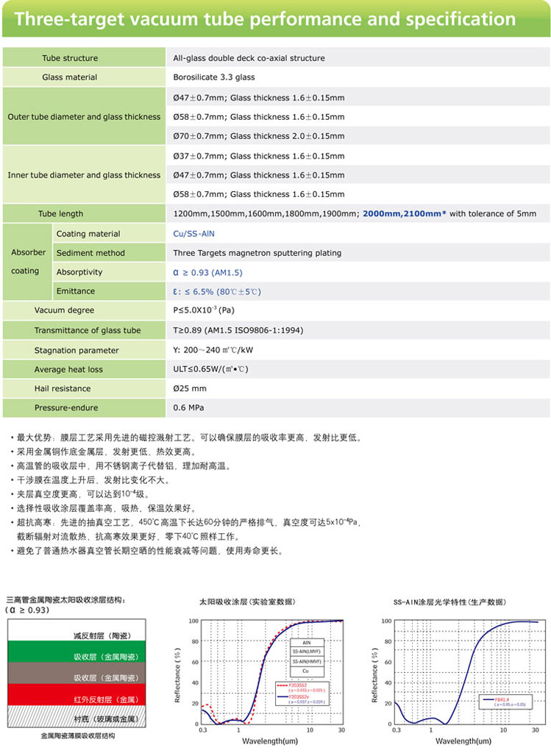Click the 'Y: 200~240 ㎡℃/kW' value

pyautogui.click(x=213, y=350)
